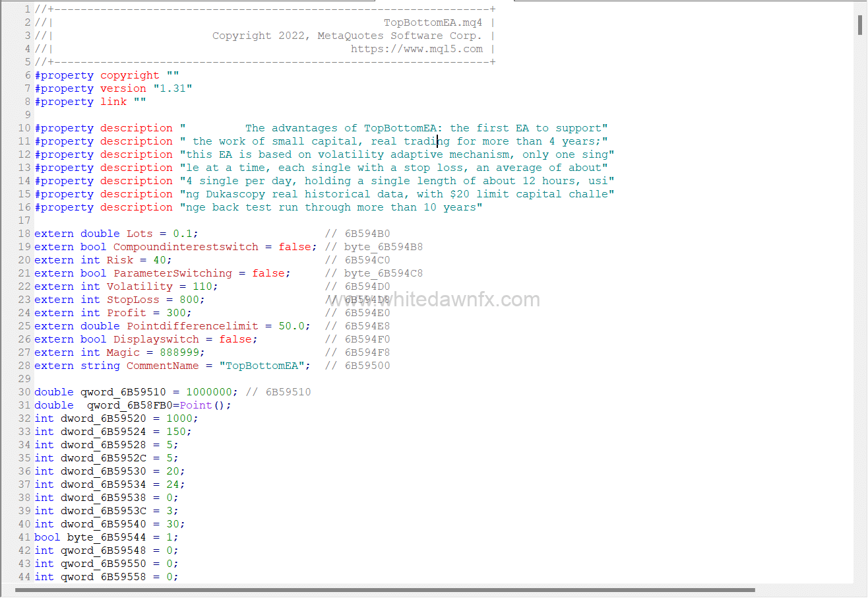The width and height of the screenshot is (868, 598).
Task: Click line number 44 in the gutter
Action: pyautogui.click(x=24, y=577)
